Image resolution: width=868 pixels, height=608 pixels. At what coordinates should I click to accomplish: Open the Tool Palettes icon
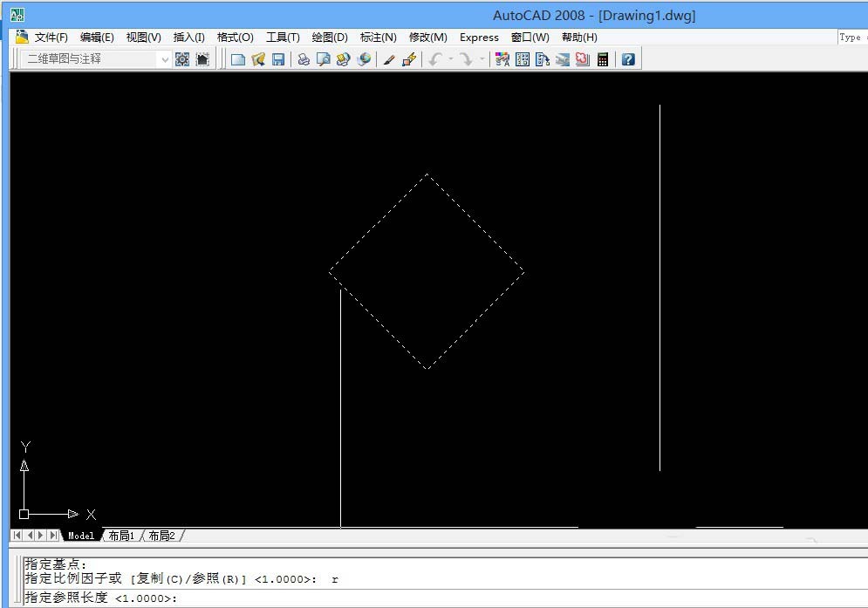click(543, 59)
